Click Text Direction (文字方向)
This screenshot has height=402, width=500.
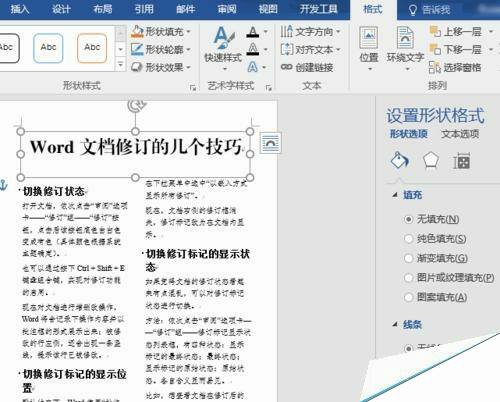[310, 32]
